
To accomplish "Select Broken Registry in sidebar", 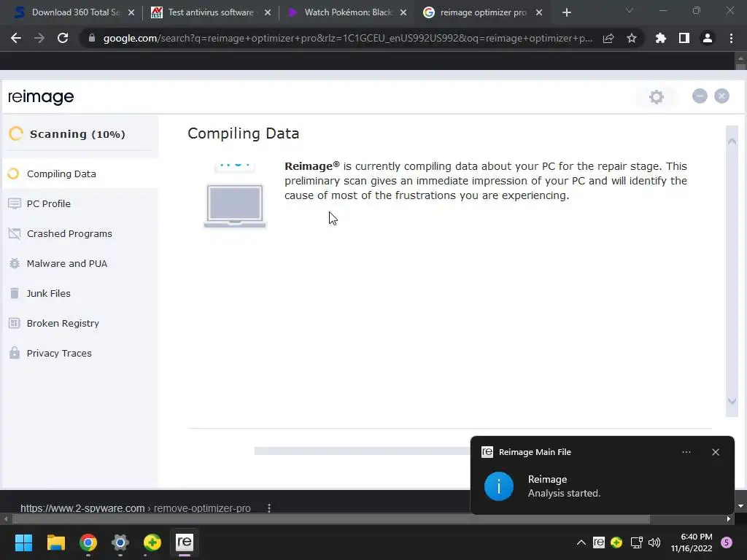I will (x=80, y=323).
